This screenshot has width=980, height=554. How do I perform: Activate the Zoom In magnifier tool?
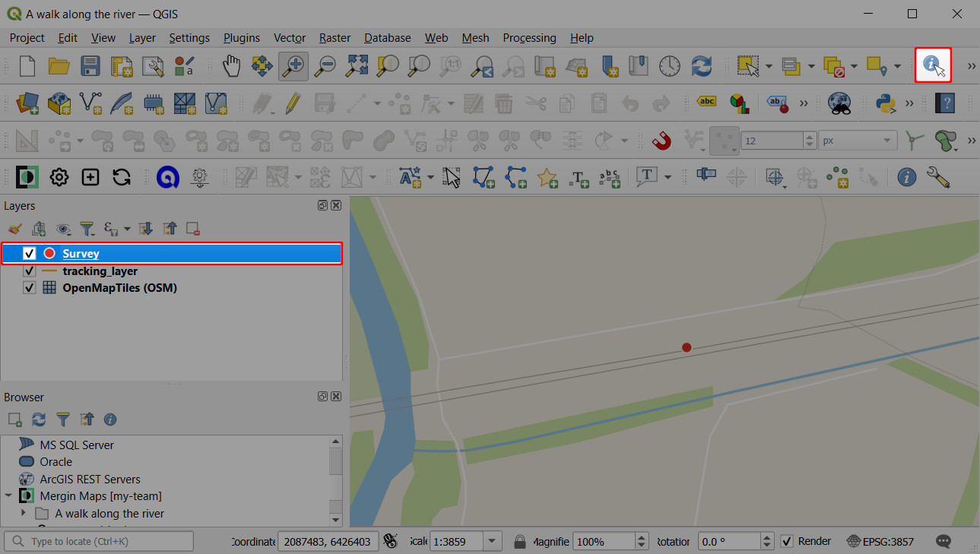293,66
